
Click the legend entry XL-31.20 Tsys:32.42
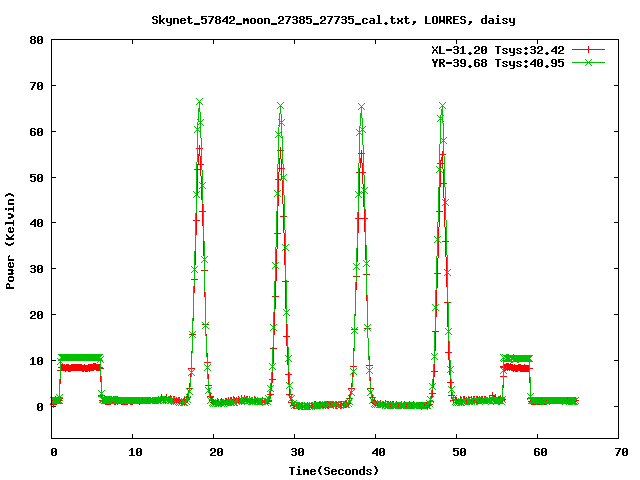tap(498, 50)
